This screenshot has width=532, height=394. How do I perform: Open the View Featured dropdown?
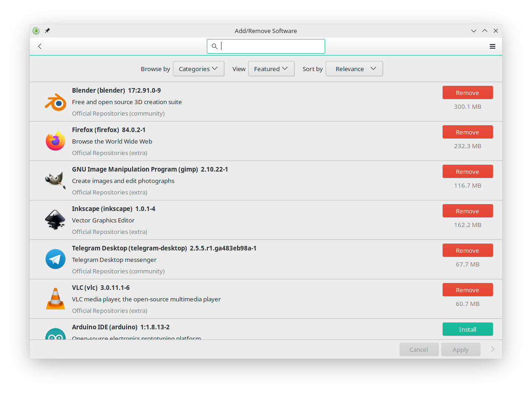point(271,68)
